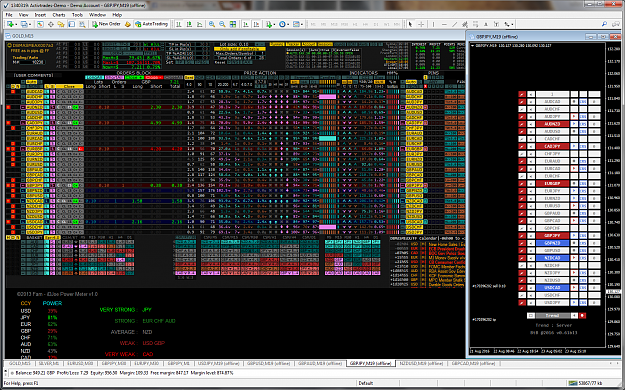Open the Strategy Tester icon
The width and height of the screenshot is (625, 390).
[x=82, y=24]
